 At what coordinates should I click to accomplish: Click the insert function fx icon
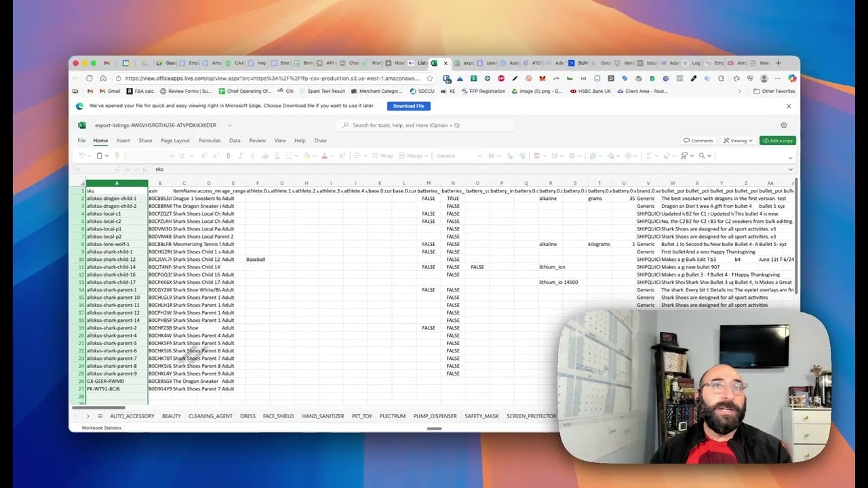point(144,169)
